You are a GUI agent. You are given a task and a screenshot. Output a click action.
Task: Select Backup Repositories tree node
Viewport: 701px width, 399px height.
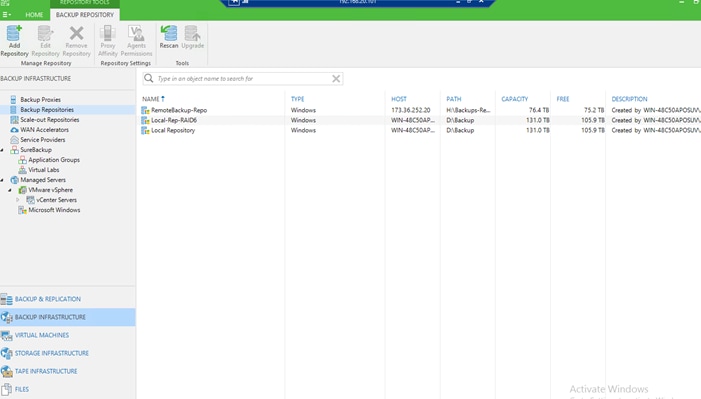[x=47, y=110]
